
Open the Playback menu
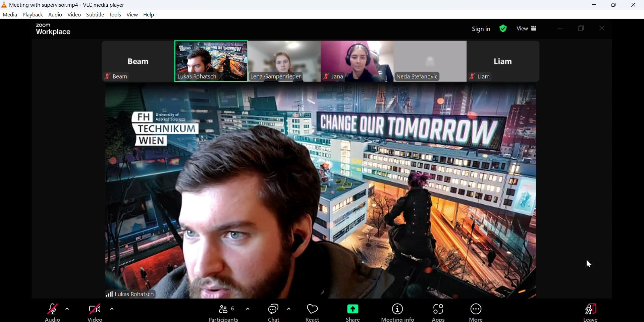[33, 15]
